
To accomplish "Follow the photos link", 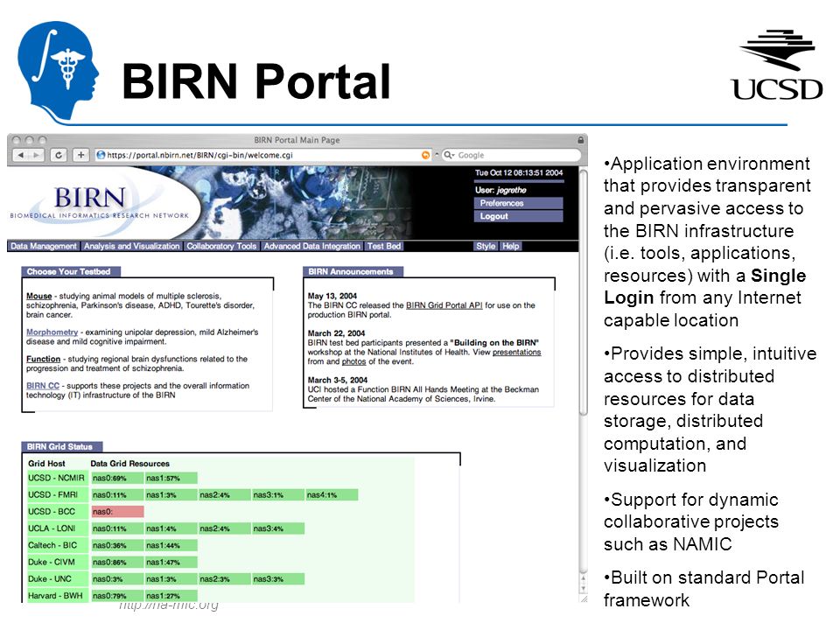I will pyautogui.click(x=353, y=362).
